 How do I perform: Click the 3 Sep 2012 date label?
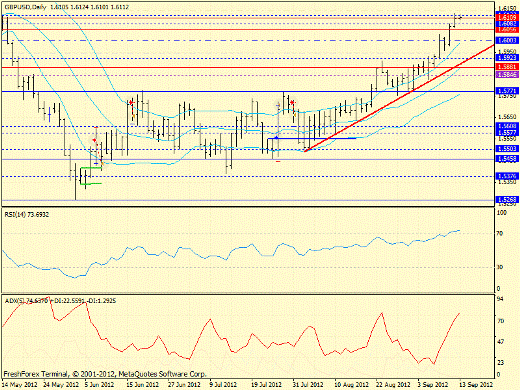point(434,384)
